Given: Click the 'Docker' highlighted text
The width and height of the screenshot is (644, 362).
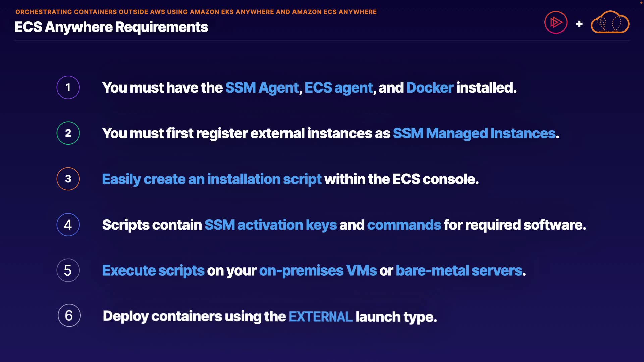Looking at the screenshot, I should click(430, 88).
